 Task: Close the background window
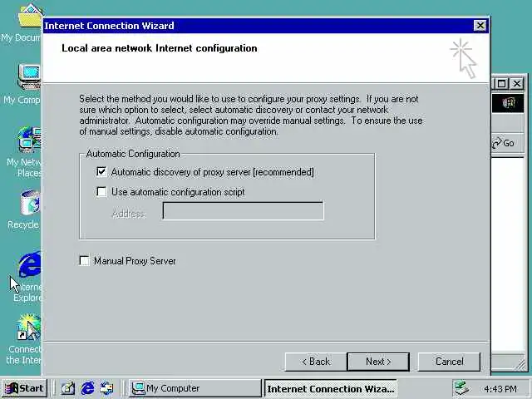coord(517,83)
